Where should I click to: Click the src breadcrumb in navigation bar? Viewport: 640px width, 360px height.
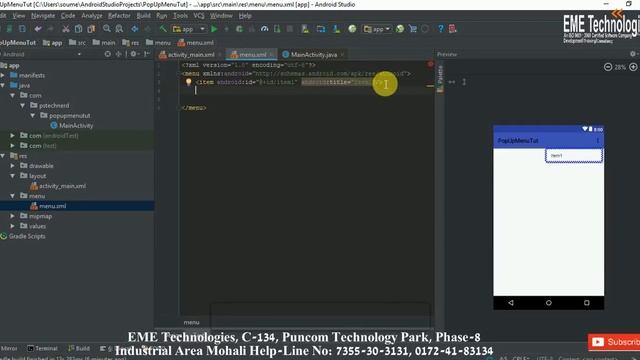pos(77,42)
